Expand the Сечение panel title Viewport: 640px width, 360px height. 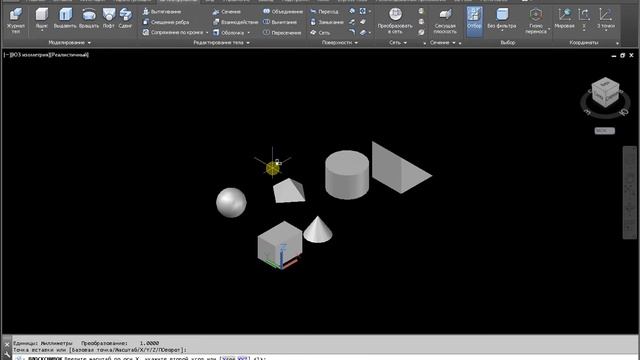(442, 42)
